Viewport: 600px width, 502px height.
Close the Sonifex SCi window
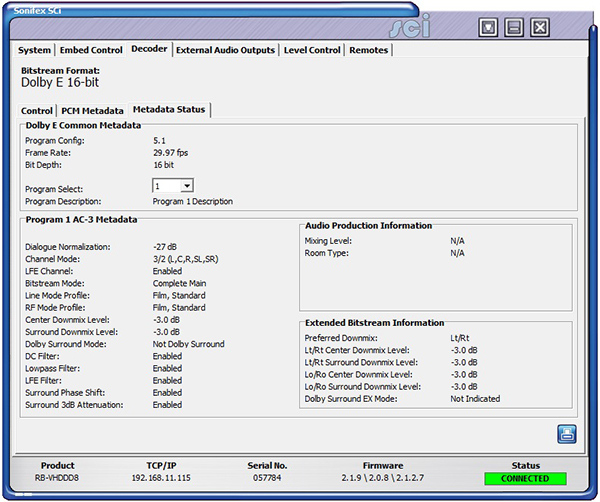tap(540, 28)
